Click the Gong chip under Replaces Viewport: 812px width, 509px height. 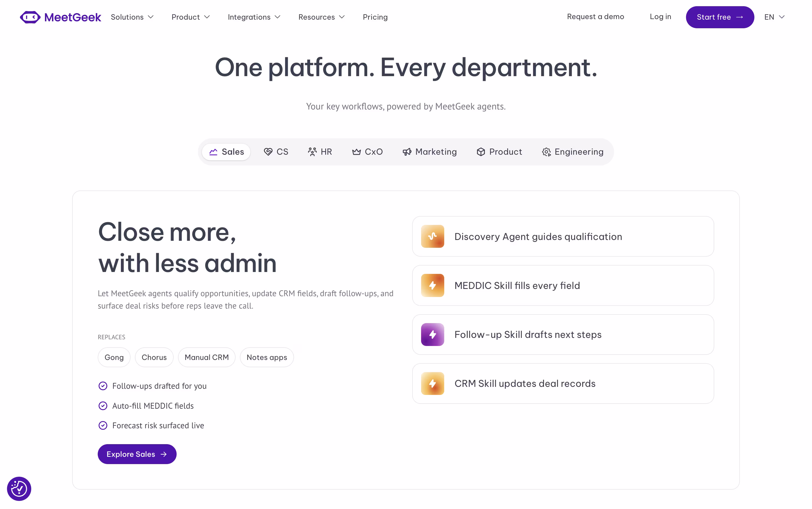pos(114,357)
